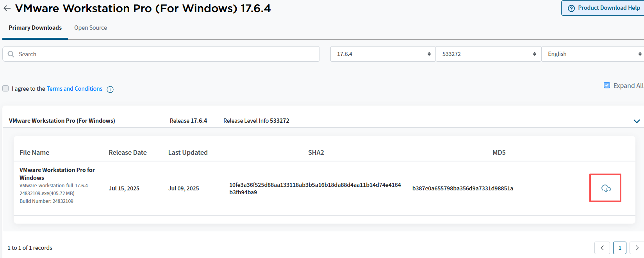Click the magnifier icon in search box
The height and width of the screenshot is (258, 644).
tap(11, 54)
